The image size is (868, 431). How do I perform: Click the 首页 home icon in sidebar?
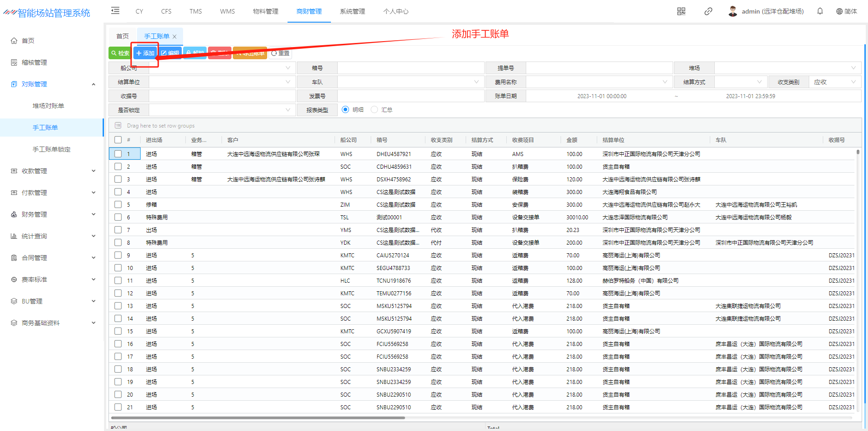[14, 41]
